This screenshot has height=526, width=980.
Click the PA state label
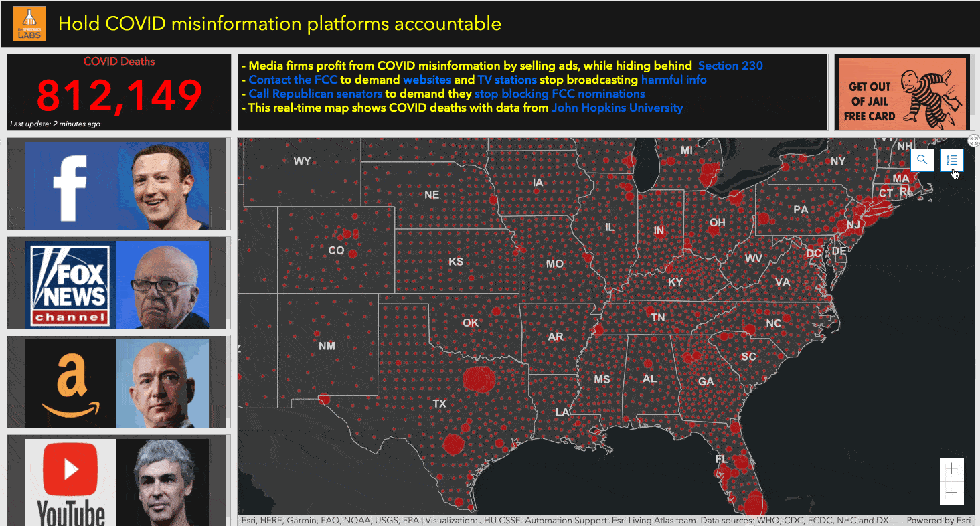click(x=801, y=210)
